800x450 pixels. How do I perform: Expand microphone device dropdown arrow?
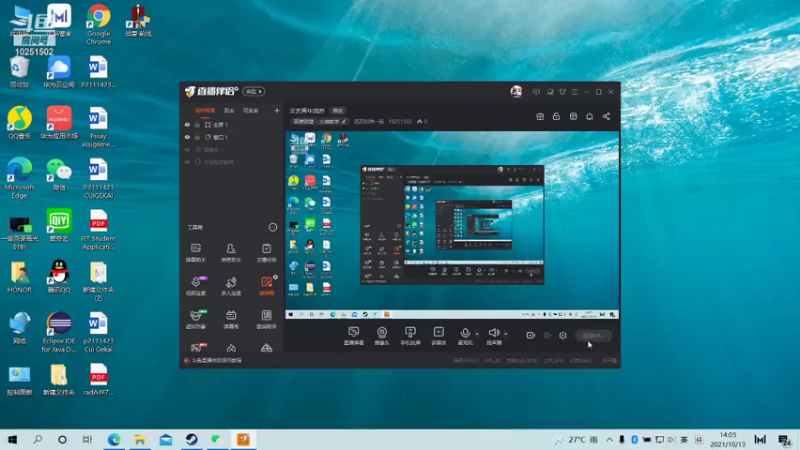pyautogui.click(x=477, y=334)
